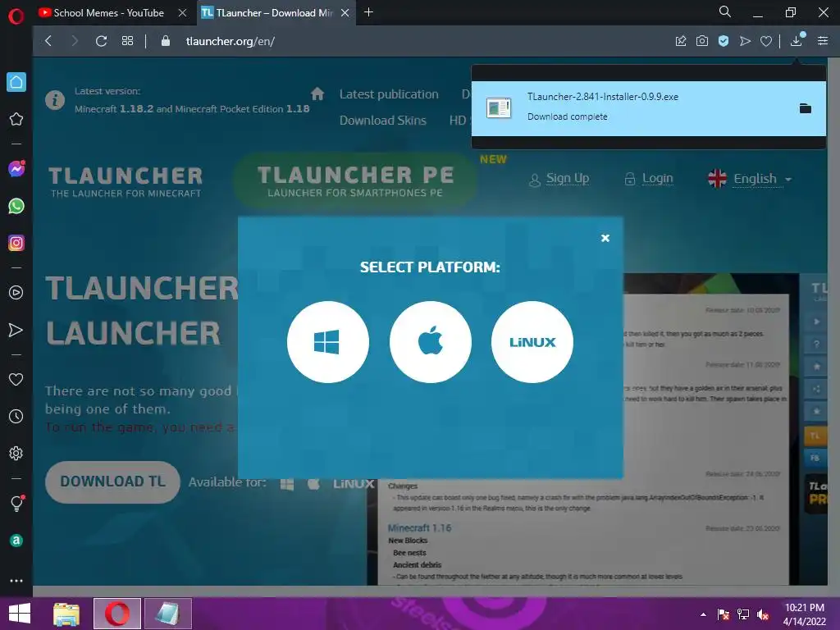Go forward to next page
Image resolution: width=840 pixels, height=630 pixels.
[75, 41]
